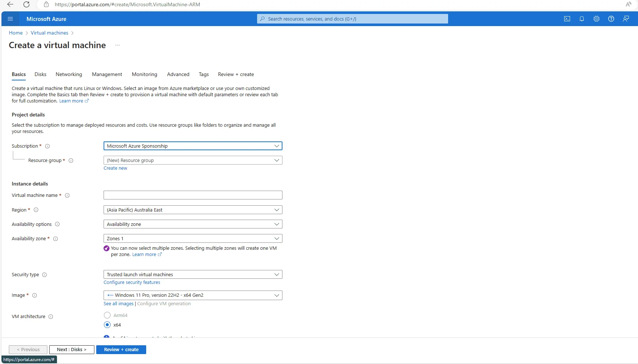
Task: Show info tooltip for Resource group
Action: pos(71,161)
